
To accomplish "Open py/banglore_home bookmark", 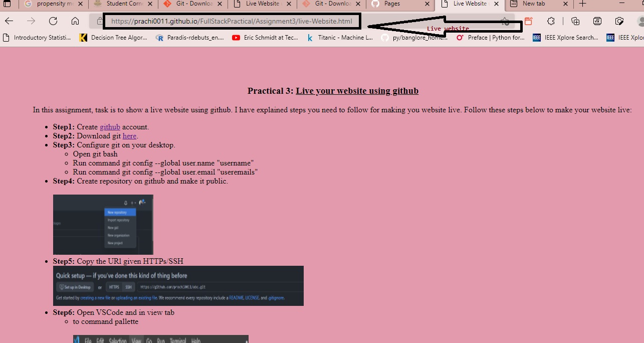I will [414, 38].
